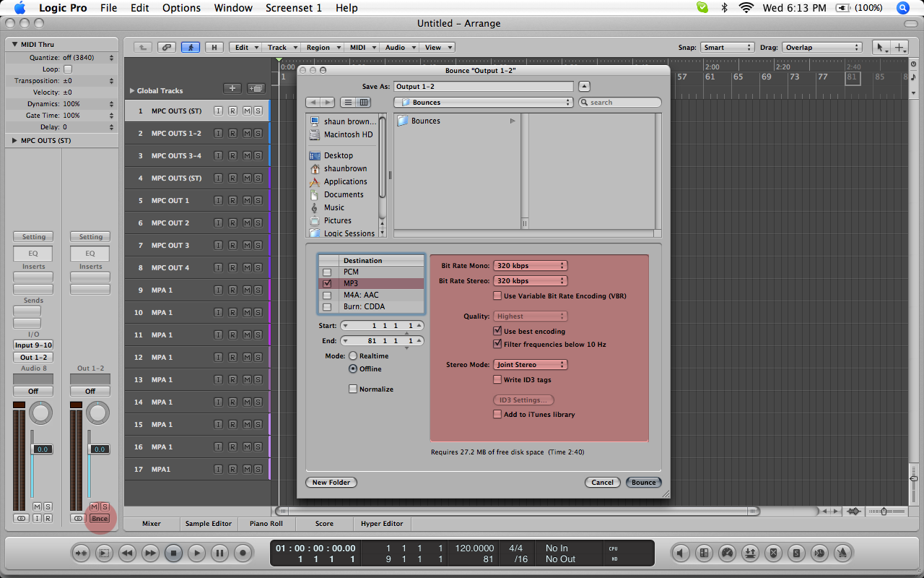924x578 pixels.
Task: Open the Snap Smart dropdown
Action: pyautogui.click(x=727, y=48)
